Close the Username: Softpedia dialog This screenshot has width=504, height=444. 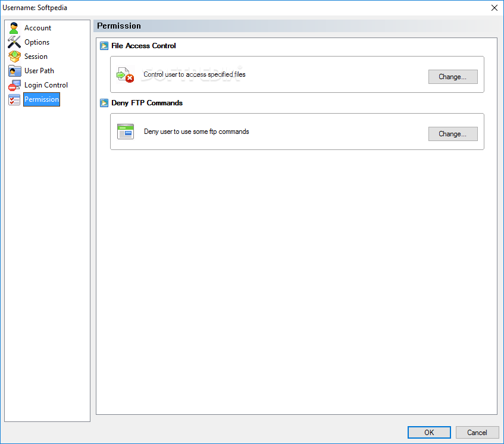pyautogui.click(x=494, y=8)
